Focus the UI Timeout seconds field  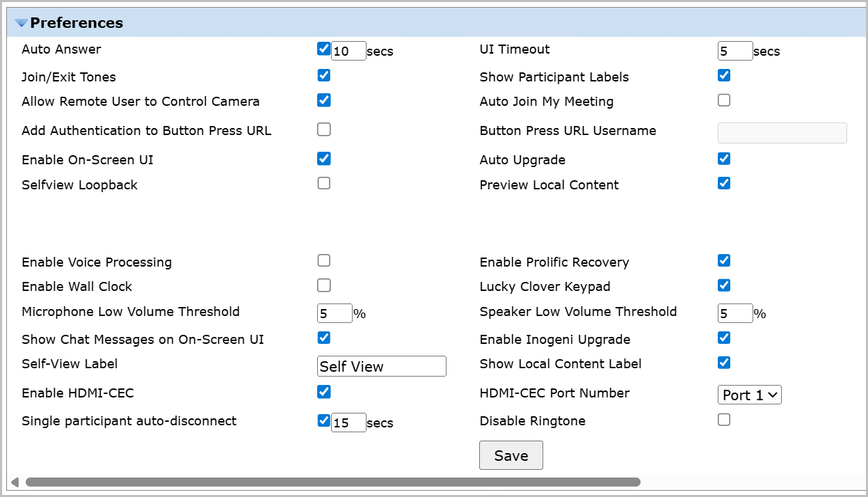[x=735, y=51]
